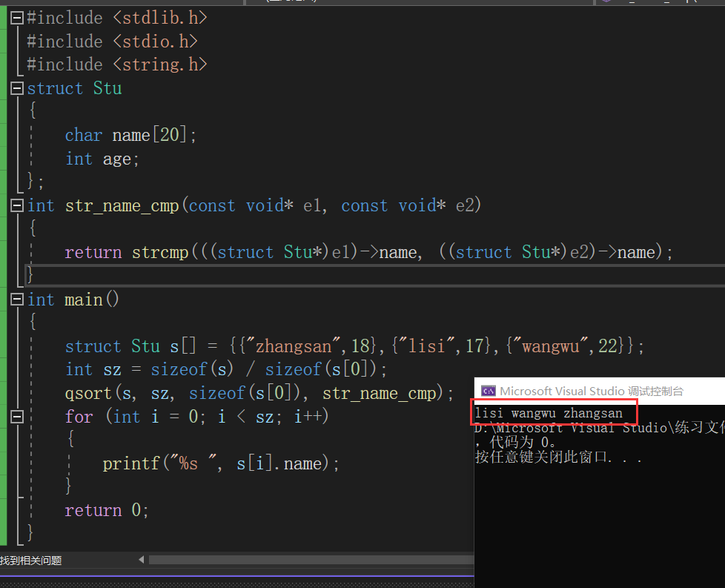Click the "wangwu" string literal
This screenshot has height=588, width=725.
pos(551,346)
